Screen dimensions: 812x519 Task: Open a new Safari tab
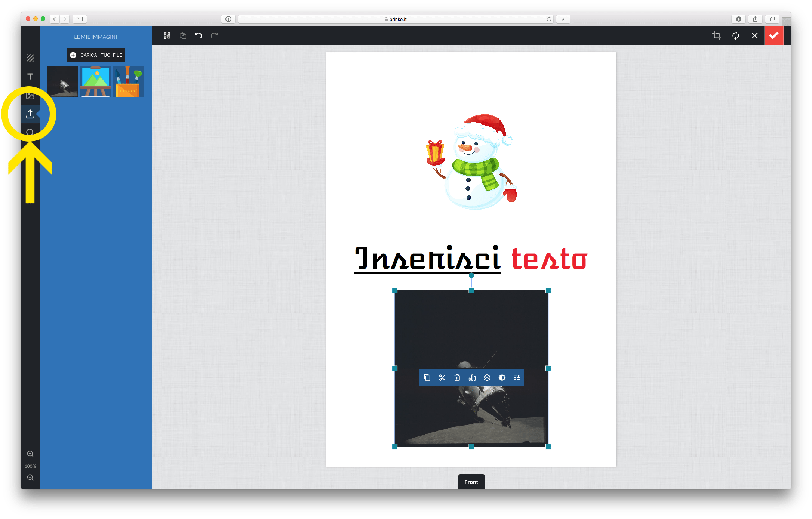[x=787, y=22]
